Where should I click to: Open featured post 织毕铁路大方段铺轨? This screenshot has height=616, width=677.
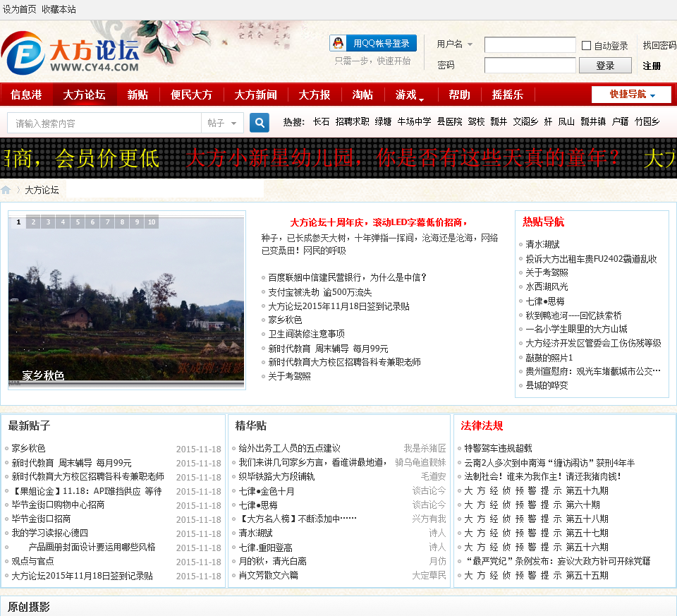276,476
